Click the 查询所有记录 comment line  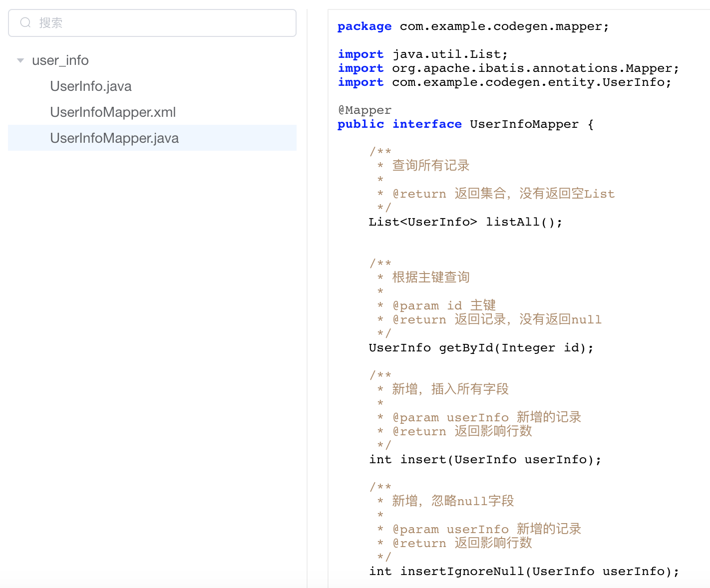click(x=423, y=166)
